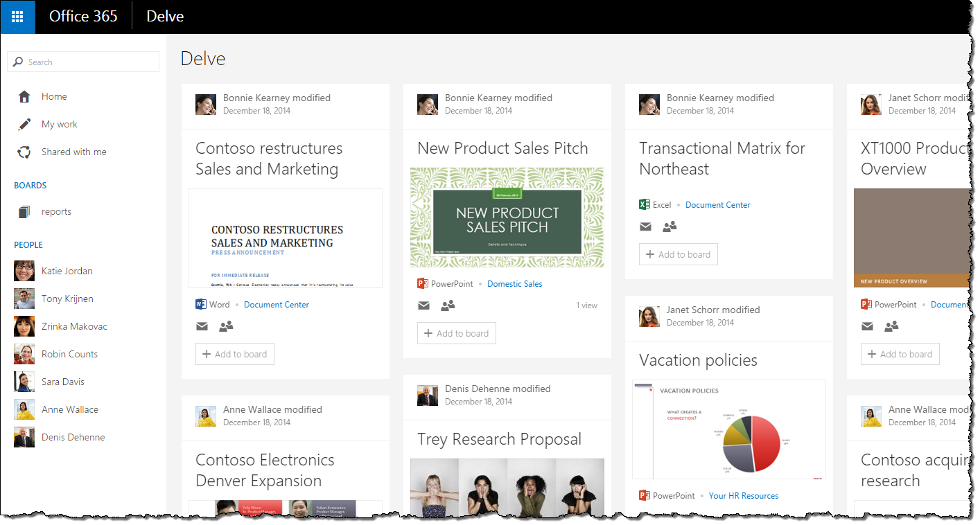Click share people icon on XT1000 Product card
Screen dimensions: 980x525
click(x=891, y=326)
